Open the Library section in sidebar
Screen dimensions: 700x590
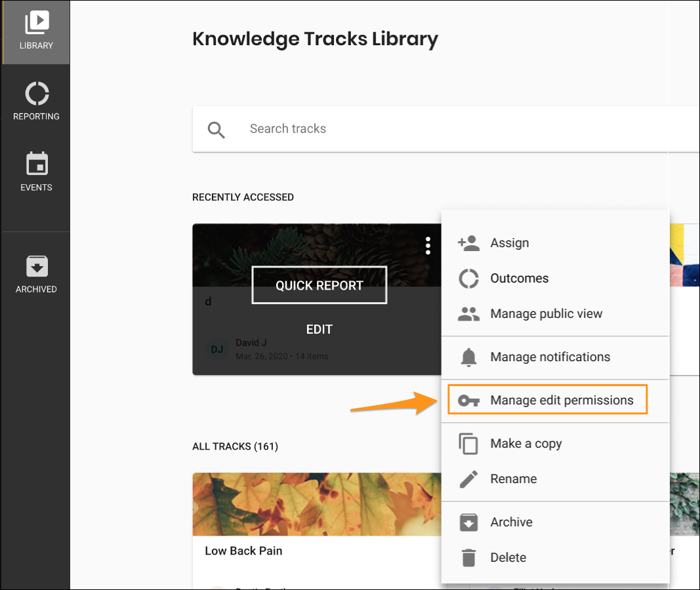point(36,31)
